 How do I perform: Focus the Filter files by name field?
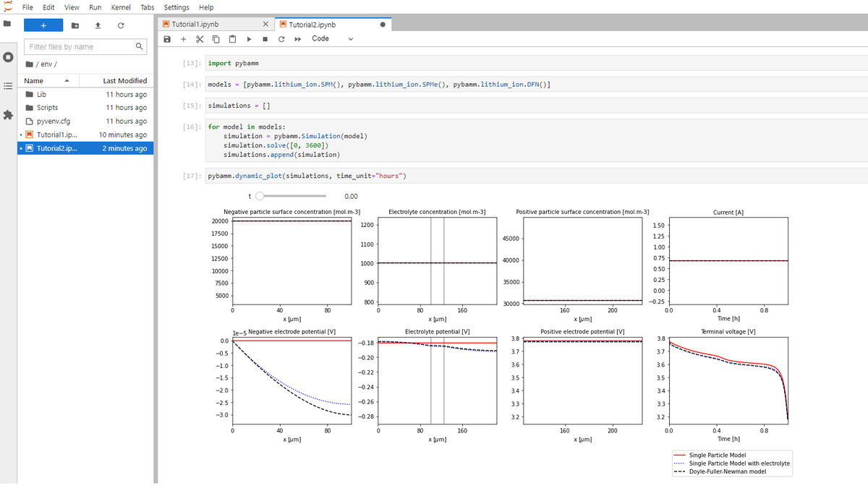(x=86, y=47)
